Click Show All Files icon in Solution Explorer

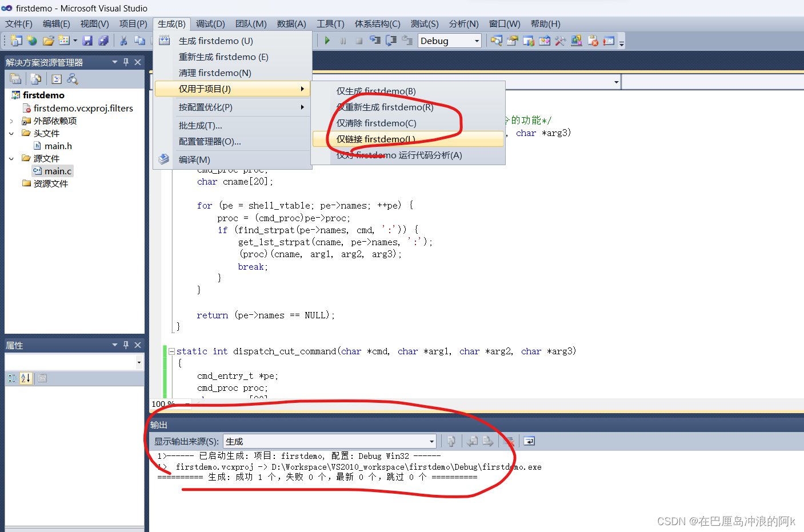[35, 79]
